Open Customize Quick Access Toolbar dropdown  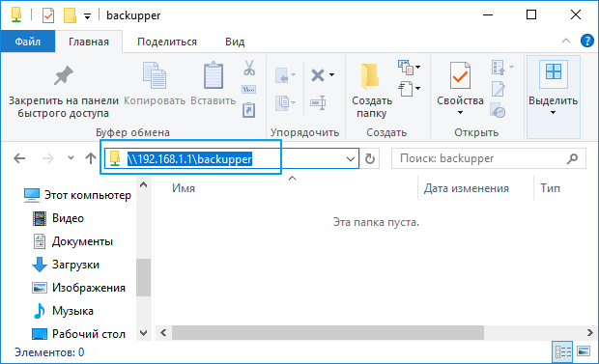88,16
